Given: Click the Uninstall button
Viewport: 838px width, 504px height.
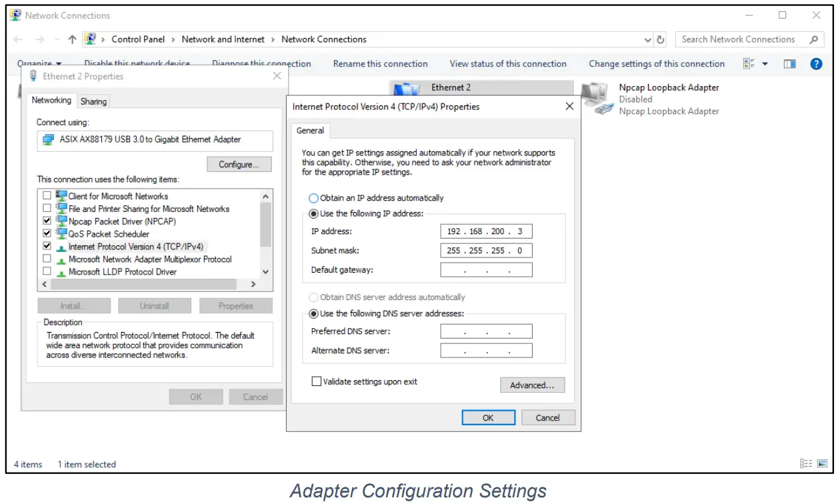Looking at the screenshot, I should pyautogui.click(x=154, y=306).
